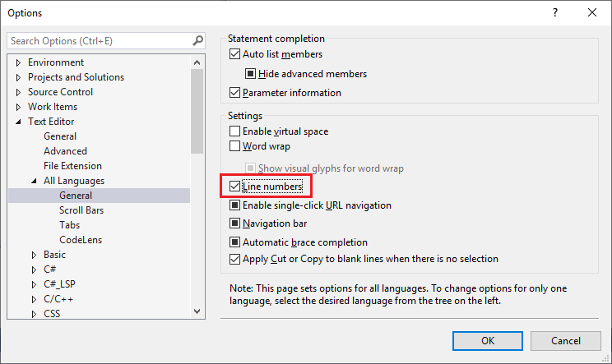Viewport: 612px width, 364px height.
Task: Toggle Navigation bar checkbox
Action: (234, 223)
